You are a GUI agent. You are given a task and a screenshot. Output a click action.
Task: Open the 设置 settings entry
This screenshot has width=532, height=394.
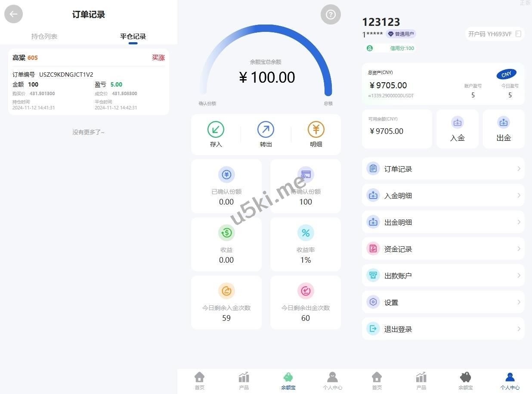point(443,302)
